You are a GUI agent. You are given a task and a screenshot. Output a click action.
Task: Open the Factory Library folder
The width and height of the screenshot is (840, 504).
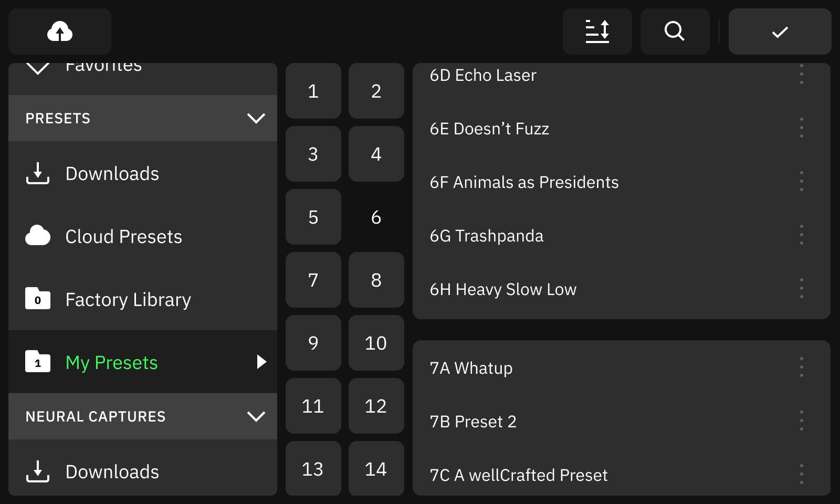[x=143, y=299]
